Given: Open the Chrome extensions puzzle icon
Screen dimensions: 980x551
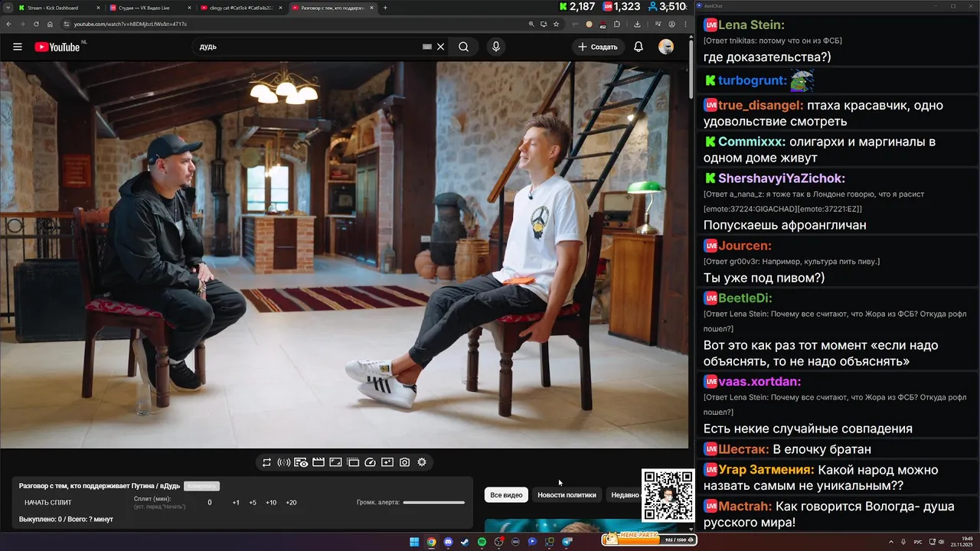Looking at the screenshot, I should tap(617, 24).
